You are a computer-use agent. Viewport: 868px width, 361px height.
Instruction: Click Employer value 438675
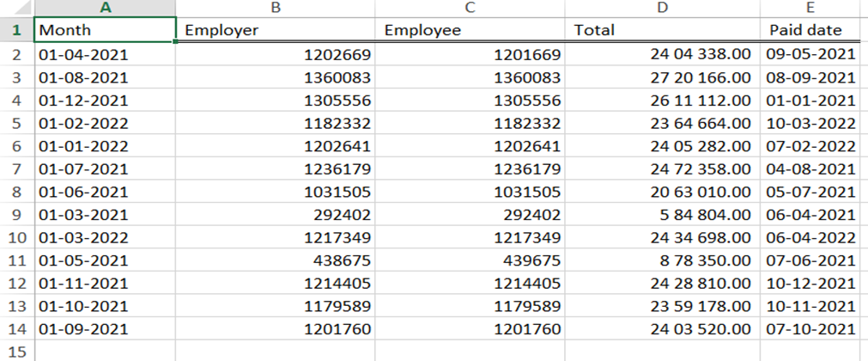point(276,260)
